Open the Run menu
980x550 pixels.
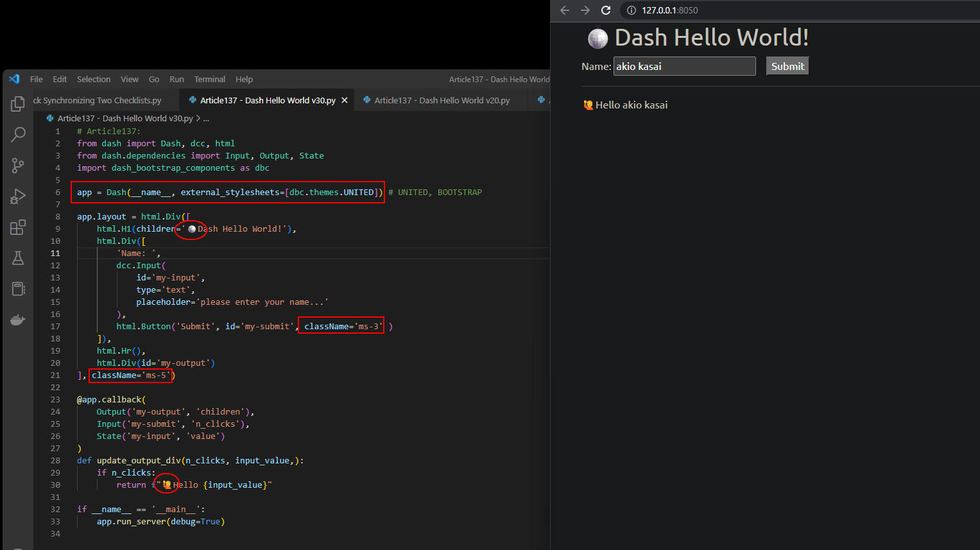[176, 79]
